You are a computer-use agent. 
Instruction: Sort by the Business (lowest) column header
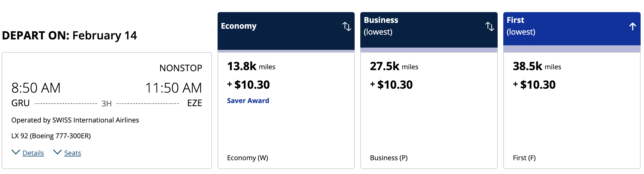pos(381,26)
